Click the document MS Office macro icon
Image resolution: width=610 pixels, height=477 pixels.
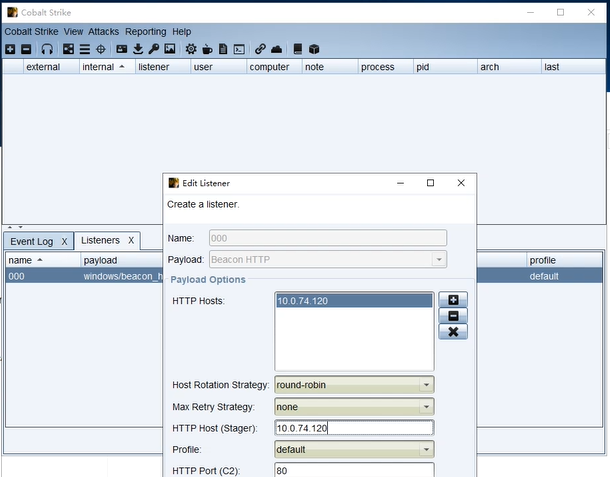tap(223, 49)
